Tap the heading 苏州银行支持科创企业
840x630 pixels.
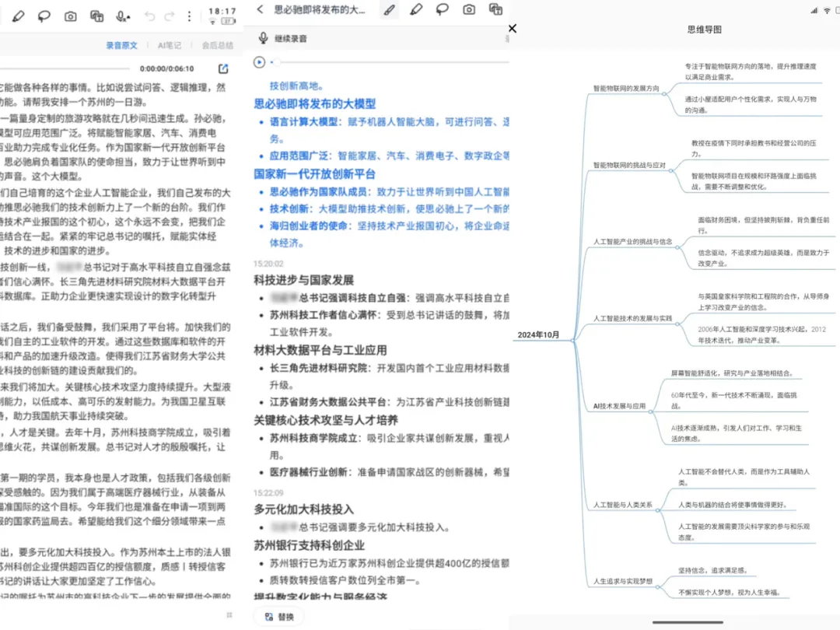tap(309, 545)
